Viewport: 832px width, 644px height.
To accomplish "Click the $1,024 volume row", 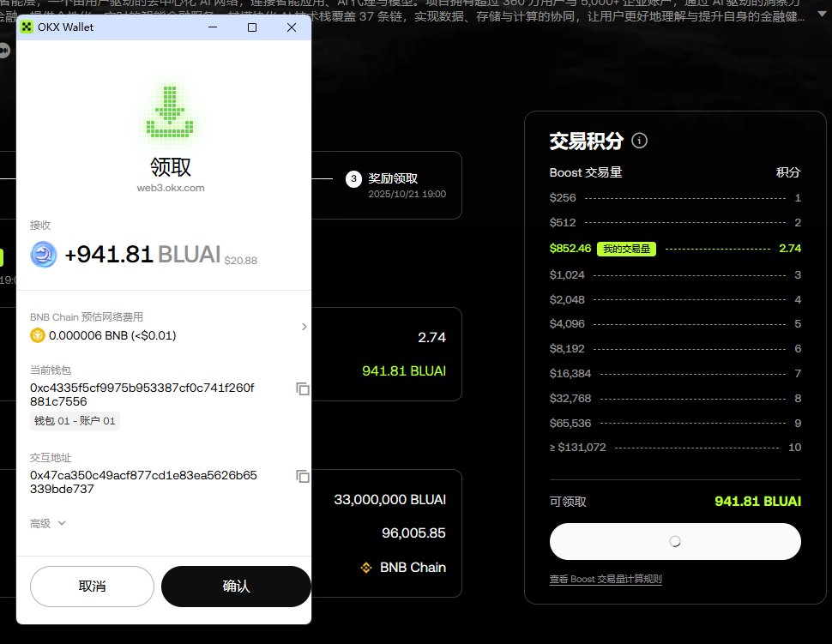I will pos(675,274).
